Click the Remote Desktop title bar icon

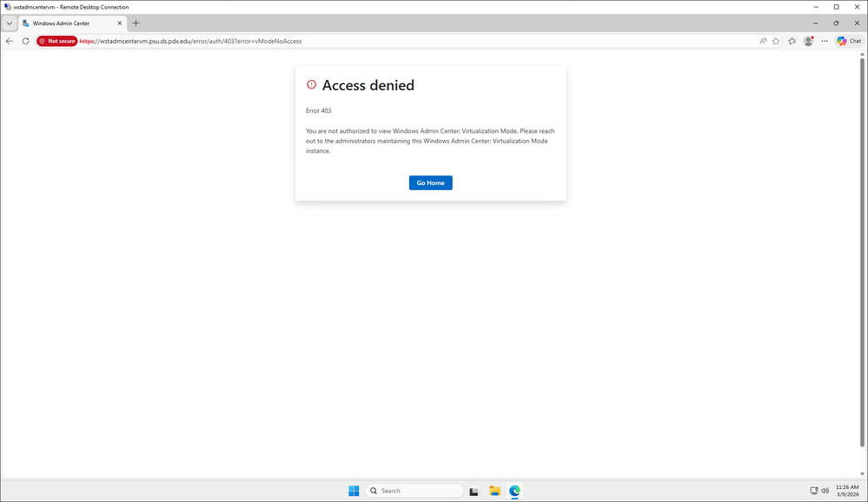[x=7, y=7]
